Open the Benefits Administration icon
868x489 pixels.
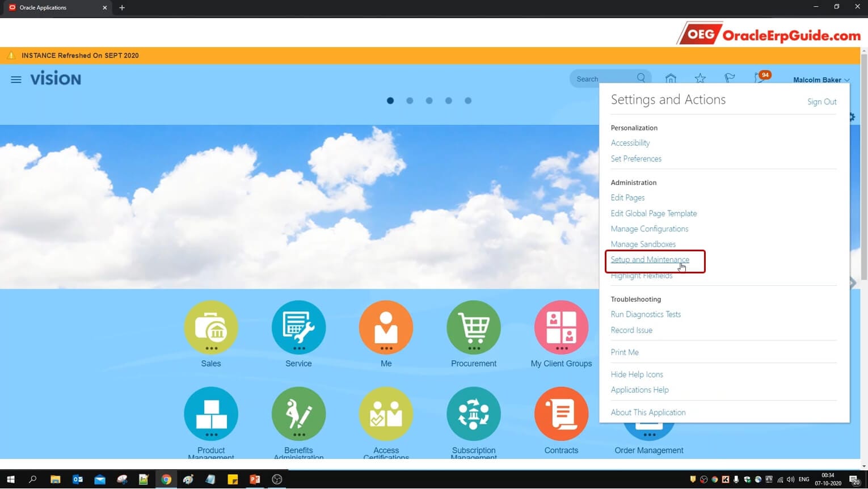(x=298, y=414)
